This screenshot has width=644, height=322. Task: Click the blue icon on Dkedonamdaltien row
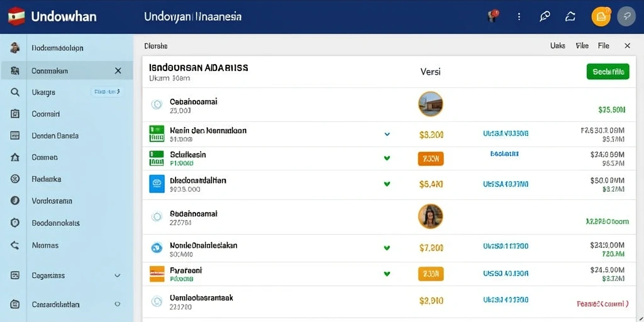[157, 184]
